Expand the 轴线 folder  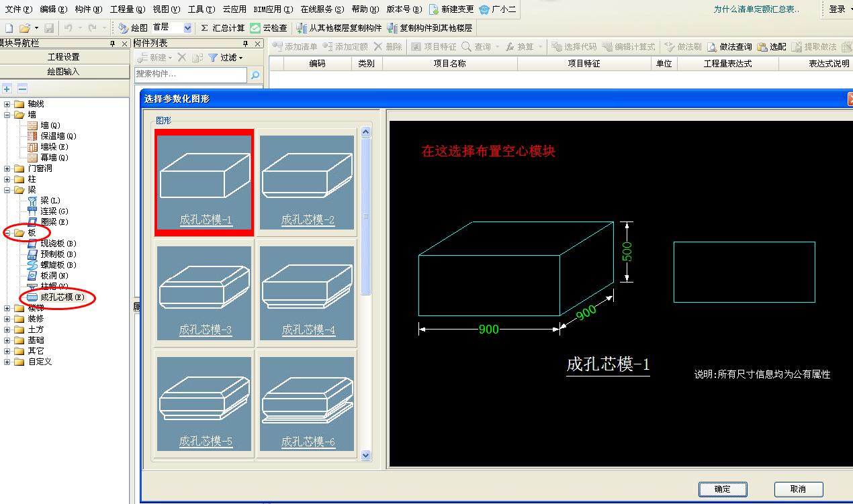pos(7,104)
